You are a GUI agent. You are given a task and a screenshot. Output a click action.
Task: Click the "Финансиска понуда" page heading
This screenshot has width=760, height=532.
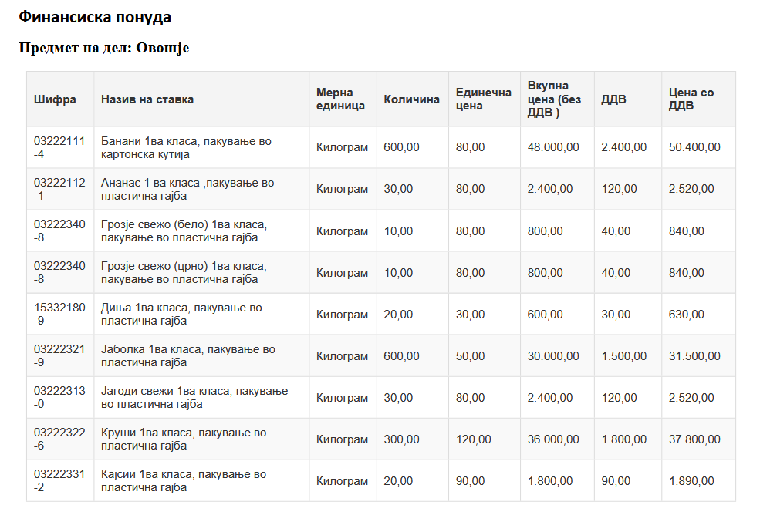tap(95, 17)
